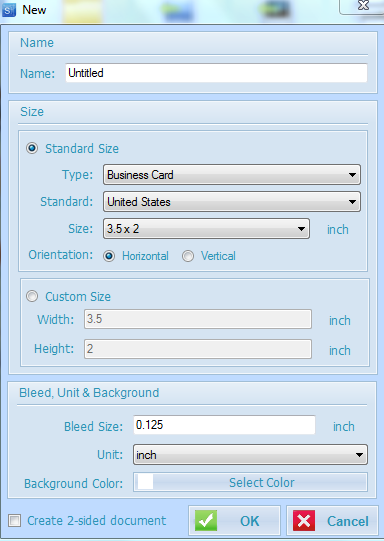384x541 pixels.
Task: Click the app icon in title bar
Action: click(9, 10)
